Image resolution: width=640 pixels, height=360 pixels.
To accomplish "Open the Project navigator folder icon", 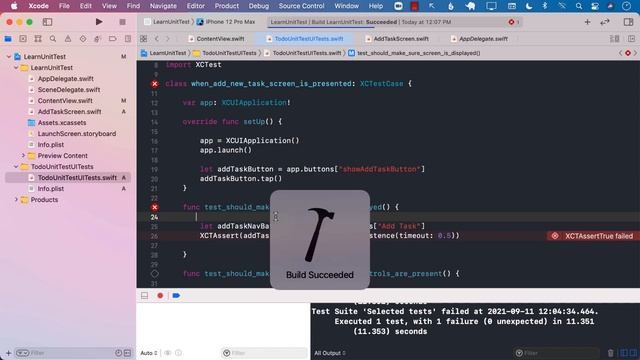I will point(8,39).
